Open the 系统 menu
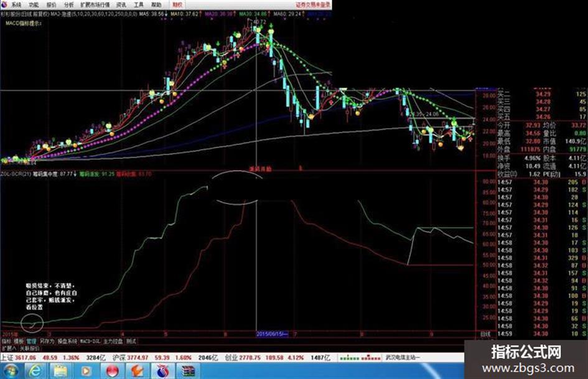Image resolution: width=588 pixels, height=379 pixels. 16,5
